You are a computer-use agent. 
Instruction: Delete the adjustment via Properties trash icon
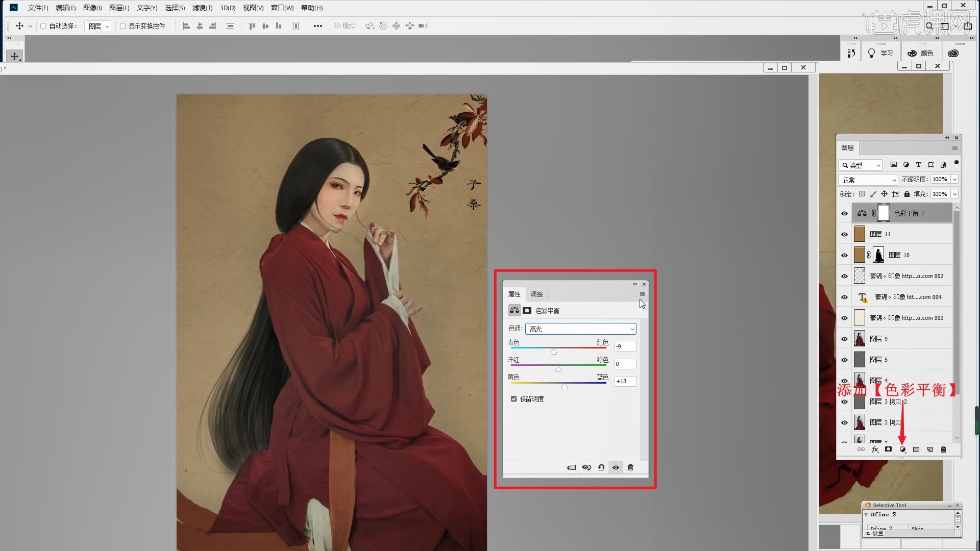coord(630,467)
